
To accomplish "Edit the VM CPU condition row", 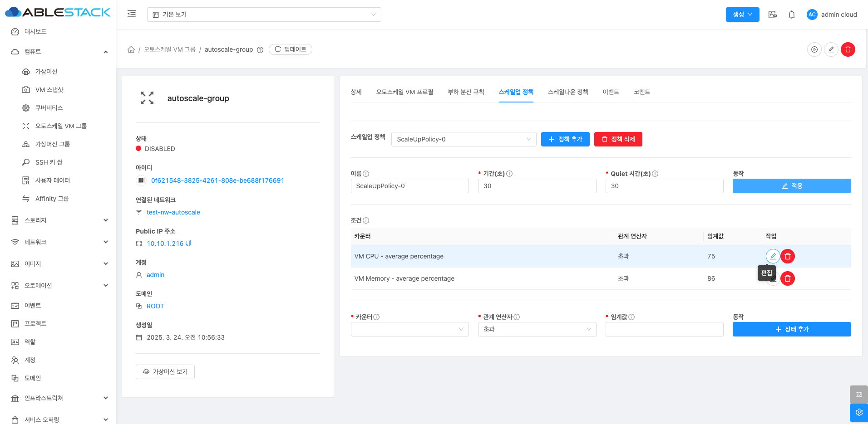I will [773, 256].
